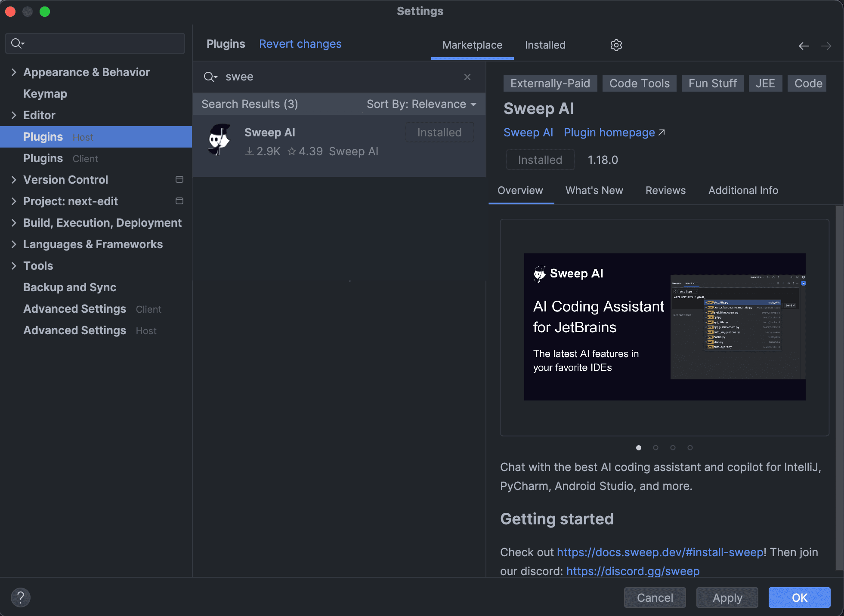844x616 pixels.
Task: Select Advanced Settings Host item
Action: (96, 330)
